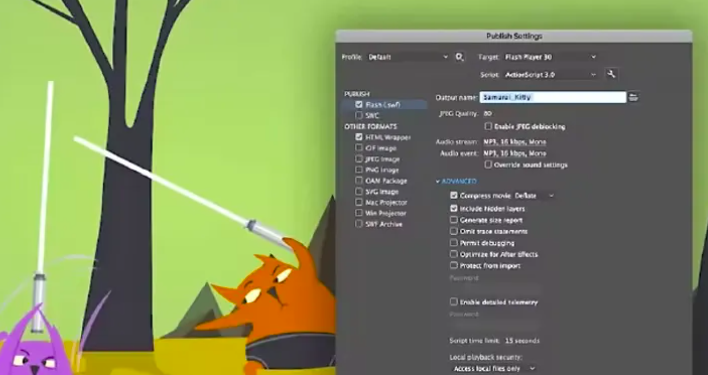Viewport: 708px width, 375px height.
Task: Change the JPEG Quality value 80
Action: click(x=488, y=114)
